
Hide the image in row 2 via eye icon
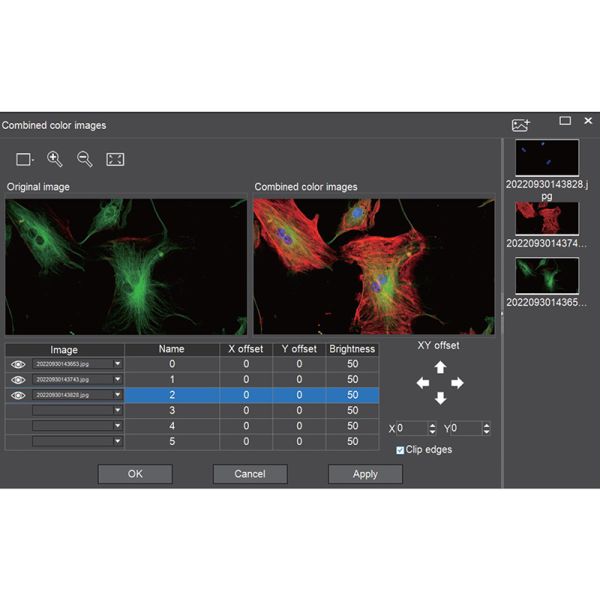[18, 395]
